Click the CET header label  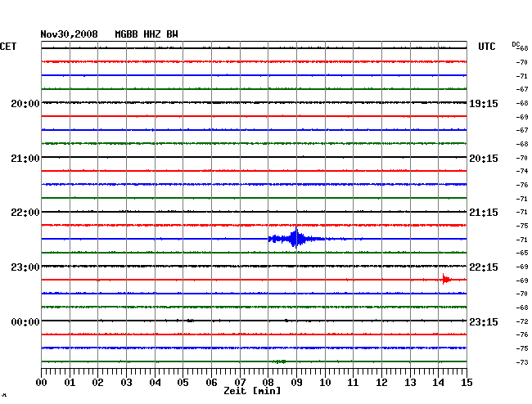coord(8,47)
